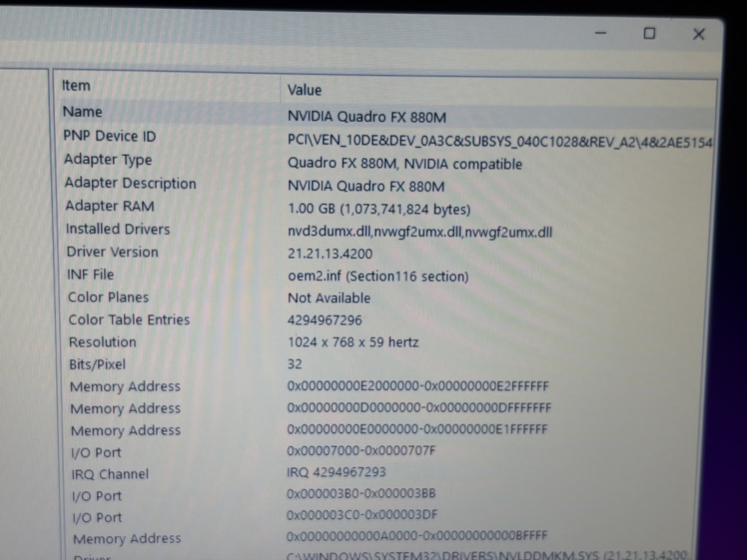Screen dimensions: 747x560
Task: Select the IRQ Channel row label
Action: [x=110, y=474]
